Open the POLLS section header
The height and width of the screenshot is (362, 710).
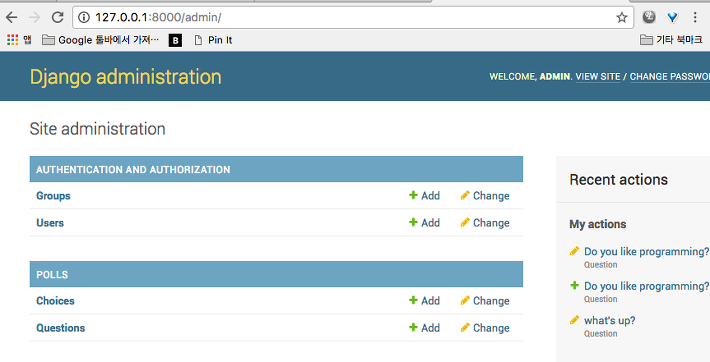tap(52, 275)
